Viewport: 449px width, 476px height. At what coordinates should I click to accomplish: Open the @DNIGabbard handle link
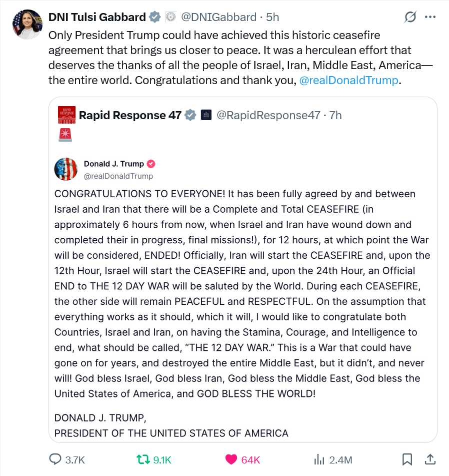click(x=218, y=17)
